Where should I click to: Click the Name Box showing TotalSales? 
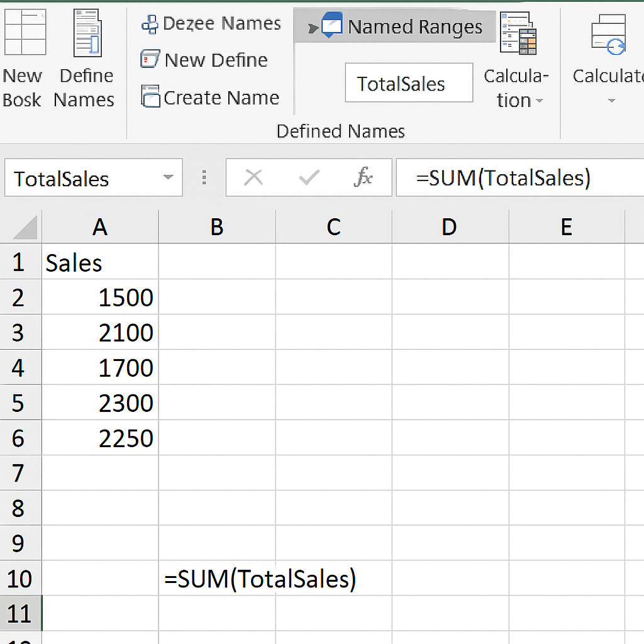tap(94, 177)
